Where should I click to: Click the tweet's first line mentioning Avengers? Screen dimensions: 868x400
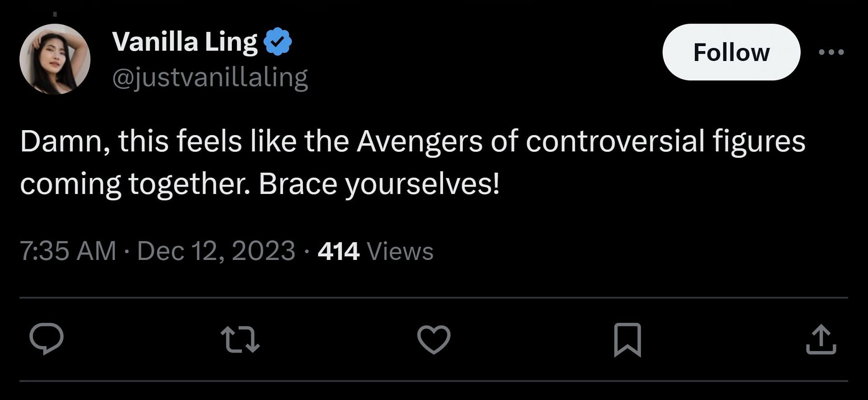(413, 141)
